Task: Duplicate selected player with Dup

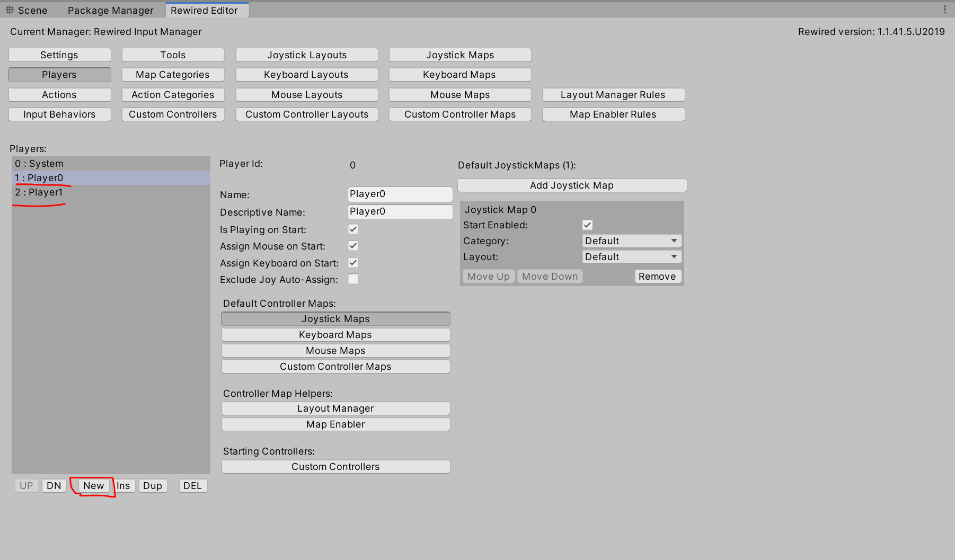Action: (153, 486)
